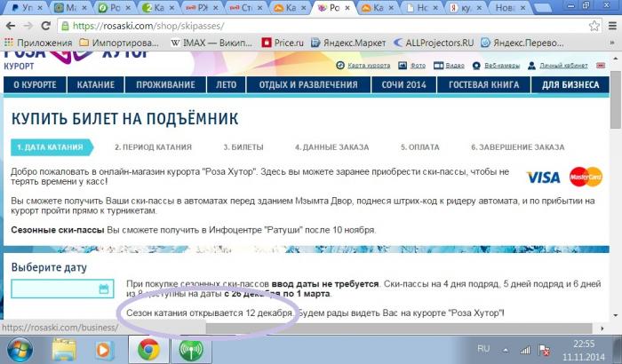Open the ALLProjectors.RU bookmark
This screenshot has height=364, width=622.
pyautogui.click(x=434, y=43)
